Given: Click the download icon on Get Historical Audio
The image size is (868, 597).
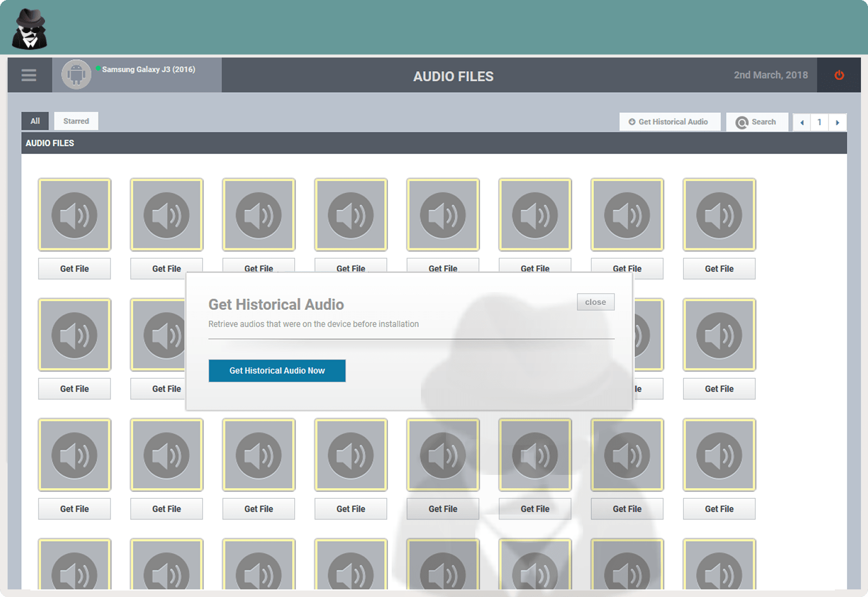Looking at the screenshot, I should point(631,122).
